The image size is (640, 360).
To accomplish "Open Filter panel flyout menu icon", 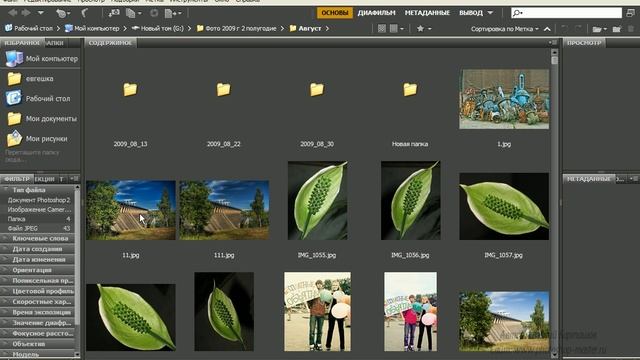I will point(74,179).
